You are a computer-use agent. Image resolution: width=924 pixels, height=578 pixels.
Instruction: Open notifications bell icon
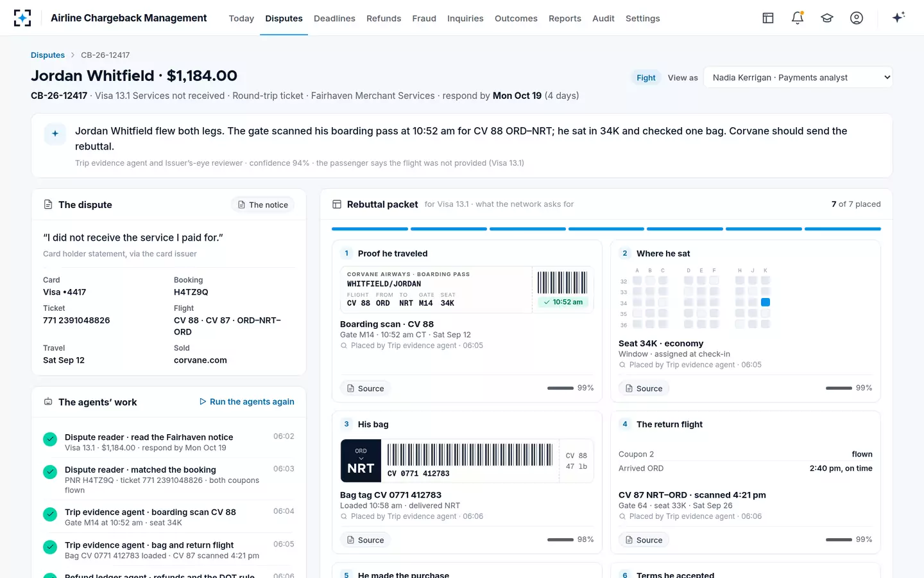pyautogui.click(x=798, y=18)
